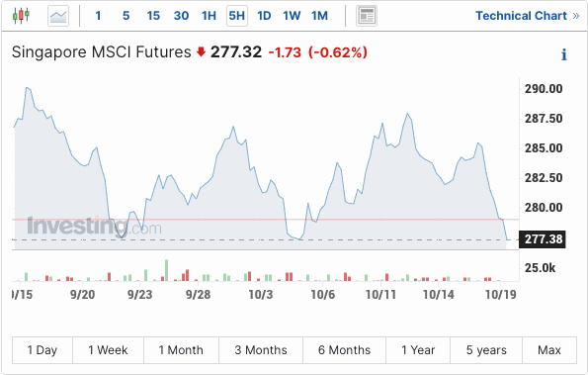Show the 1 Year range
This screenshot has height=375, width=588.
(x=418, y=350)
